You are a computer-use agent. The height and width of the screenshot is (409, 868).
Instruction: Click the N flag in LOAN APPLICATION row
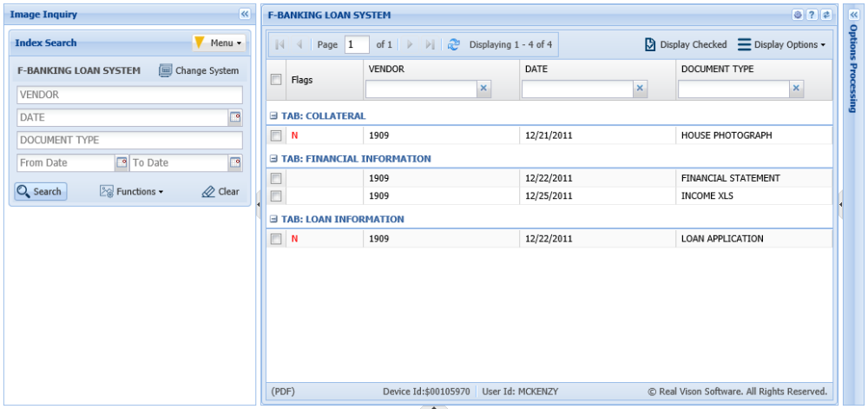click(294, 239)
